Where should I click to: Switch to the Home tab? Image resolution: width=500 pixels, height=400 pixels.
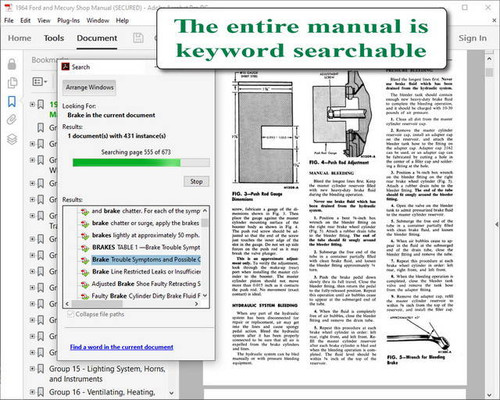[19, 38]
